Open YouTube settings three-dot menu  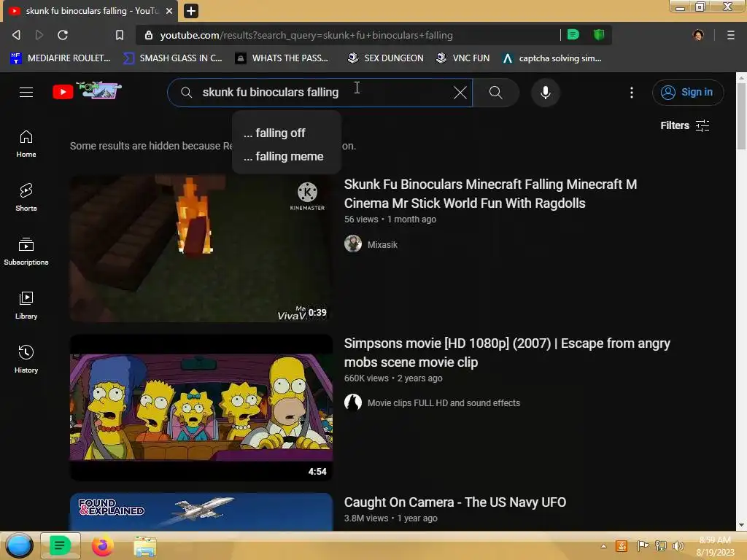pyautogui.click(x=632, y=93)
